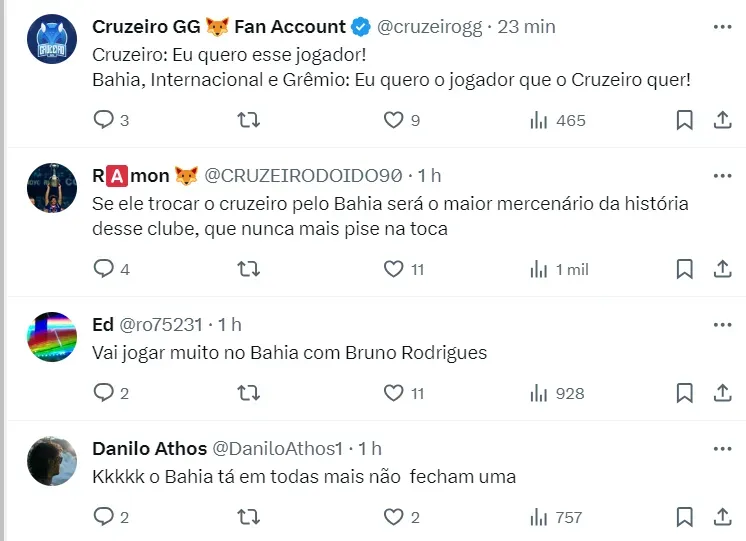The width and height of the screenshot is (746, 541).
Task: Bookmark Danilo Athos's tweet
Action: (x=684, y=517)
